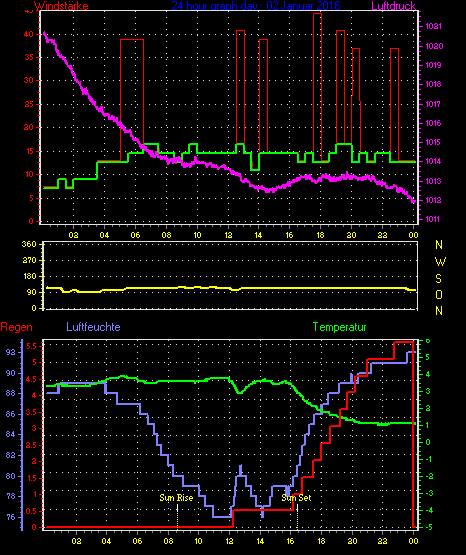466x555 pixels.
Task: Click the 86 value on the Luftfeuchte axis
Action: click(x=11, y=414)
